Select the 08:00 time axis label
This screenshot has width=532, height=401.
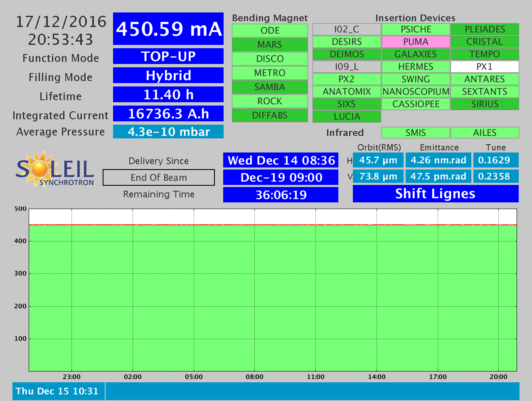click(254, 377)
